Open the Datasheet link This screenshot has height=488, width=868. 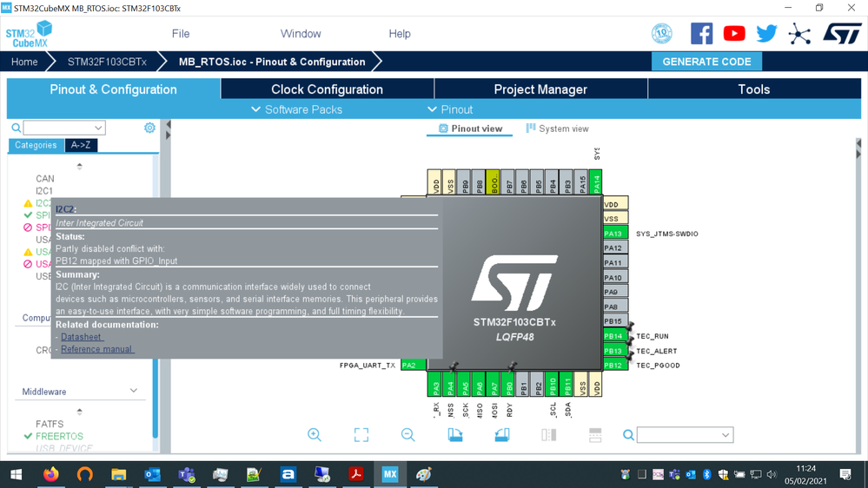(x=82, y=336)
